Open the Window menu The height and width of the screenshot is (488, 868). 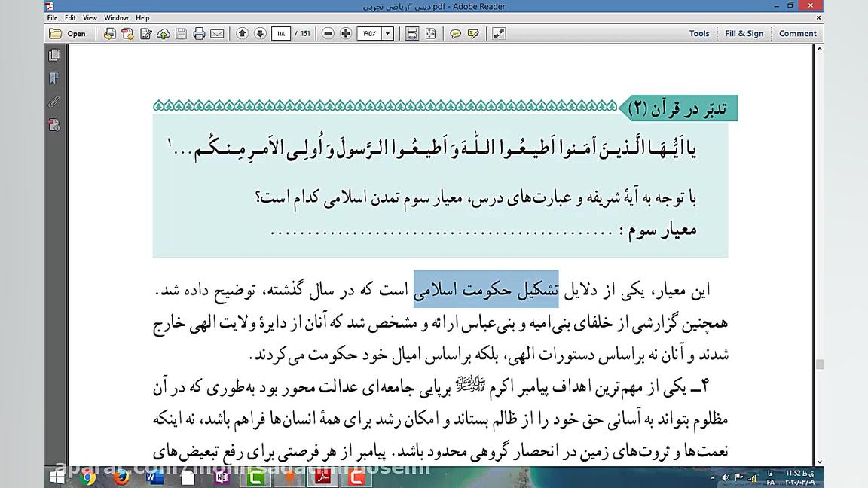pos(116,18)
